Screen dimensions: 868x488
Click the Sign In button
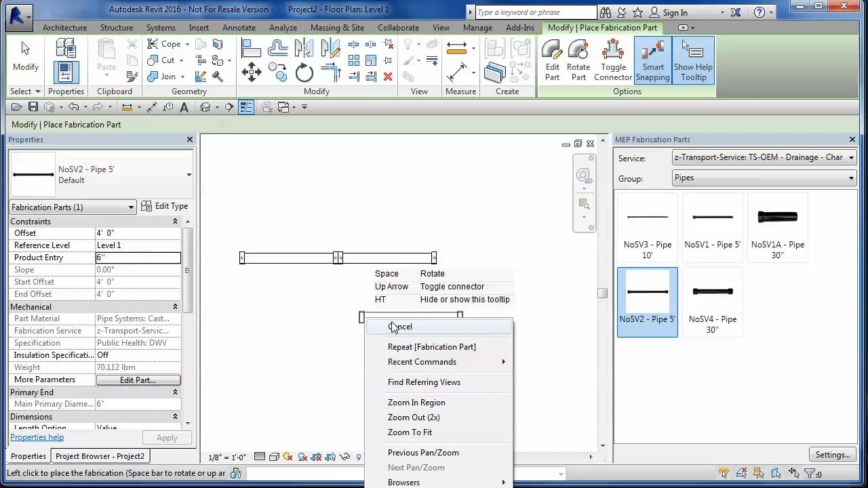click(668, 12)
